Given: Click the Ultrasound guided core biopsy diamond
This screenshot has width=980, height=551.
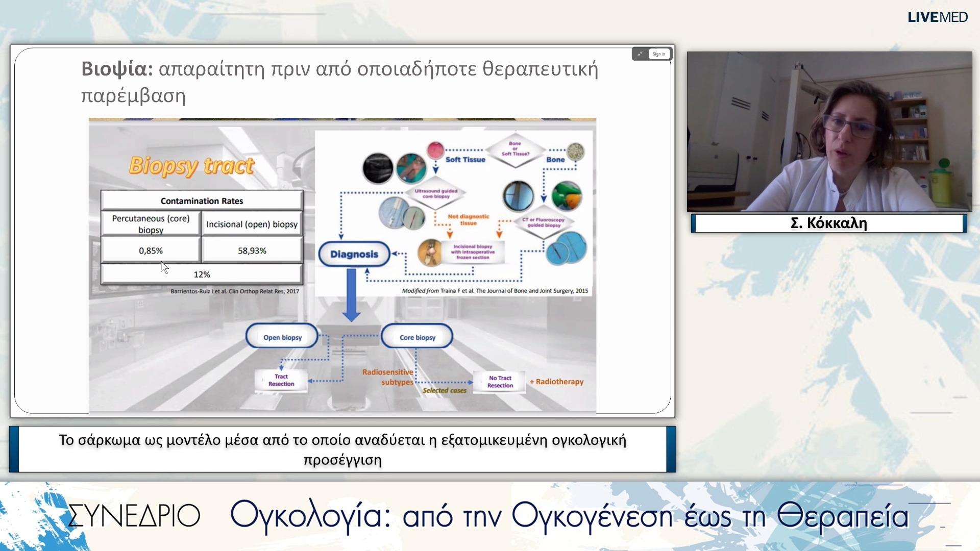Looking at the screenshot, I should coord(436,193).
